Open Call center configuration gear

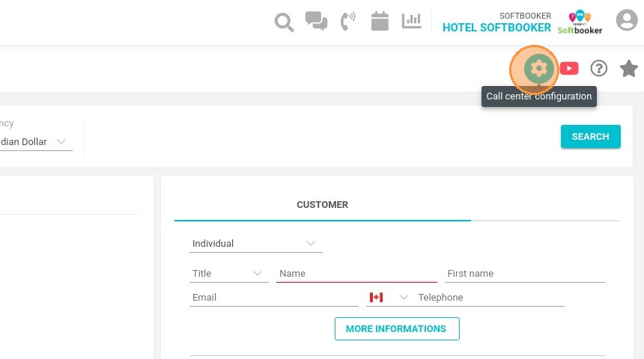(x=538, y=68)
